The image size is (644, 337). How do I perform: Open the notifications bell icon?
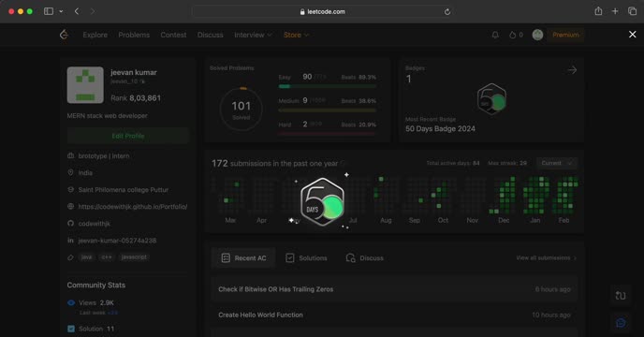click(x=495, y=35)
